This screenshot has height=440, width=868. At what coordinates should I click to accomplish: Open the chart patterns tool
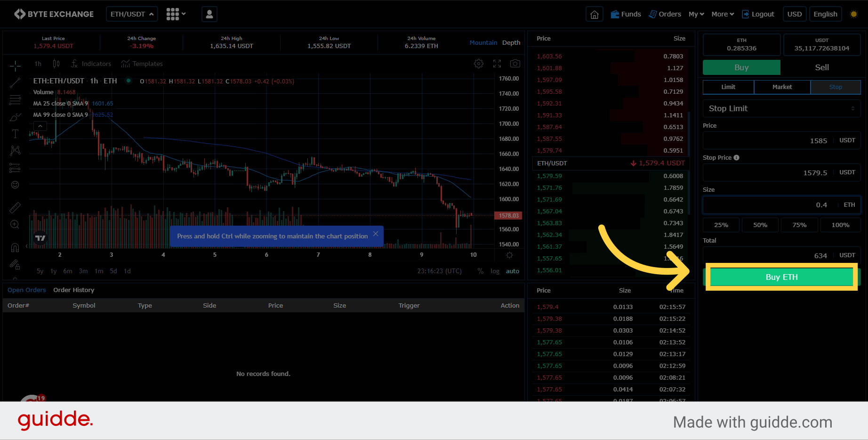[x=15, y=151]
